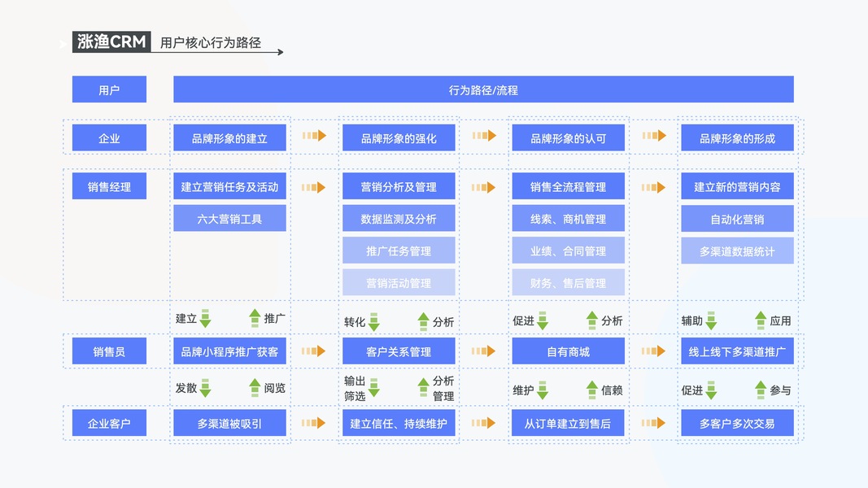Click the 推广任务管理 box
Screen dimensions: 868x488
click(399, 251)
